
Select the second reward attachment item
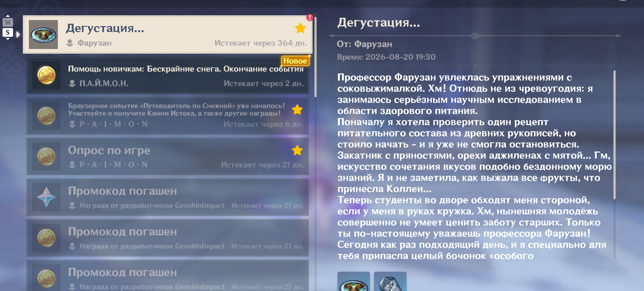tap(390, 281)
